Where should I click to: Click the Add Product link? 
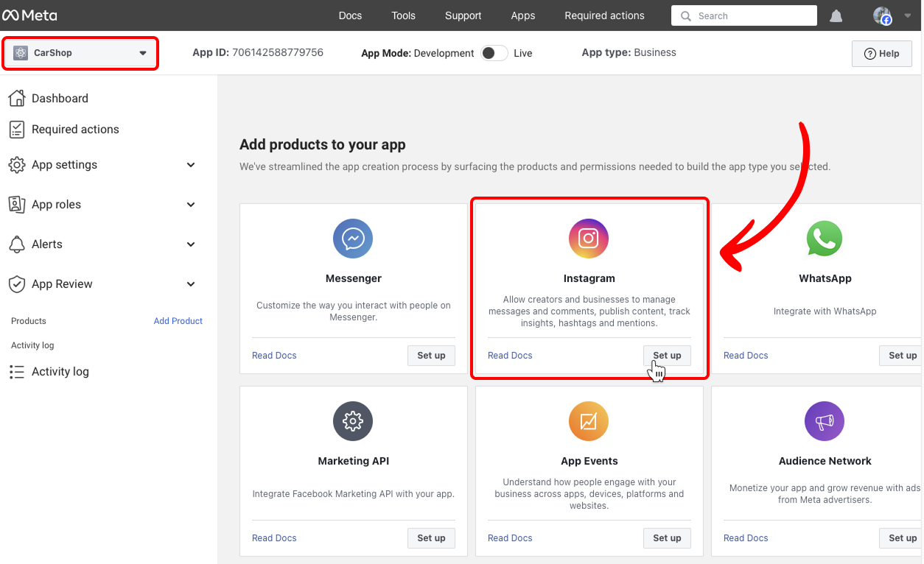178,321
